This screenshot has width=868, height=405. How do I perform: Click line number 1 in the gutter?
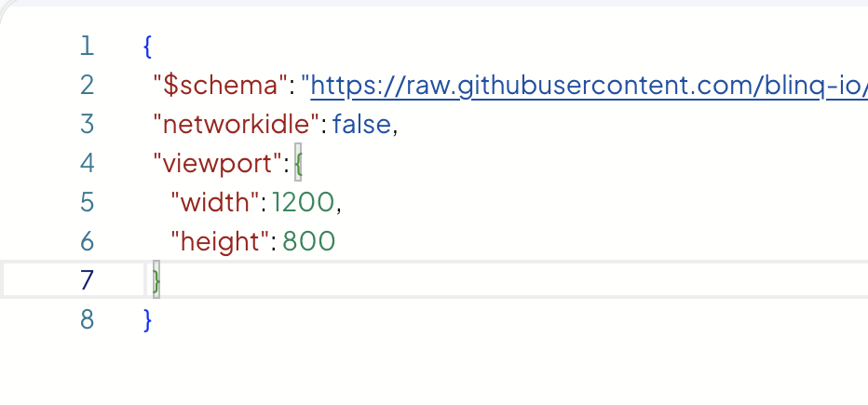88,46
